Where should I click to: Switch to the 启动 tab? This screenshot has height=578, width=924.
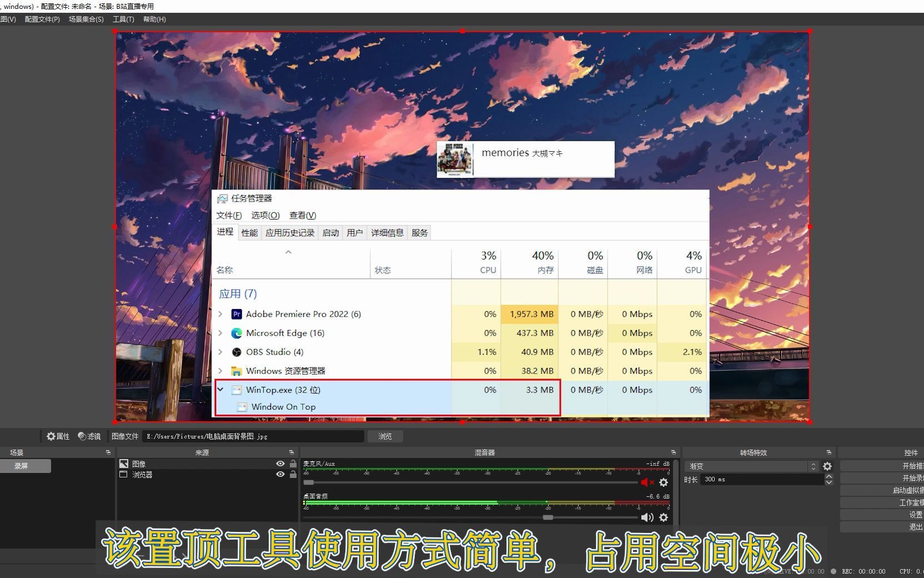click(330, 233)
